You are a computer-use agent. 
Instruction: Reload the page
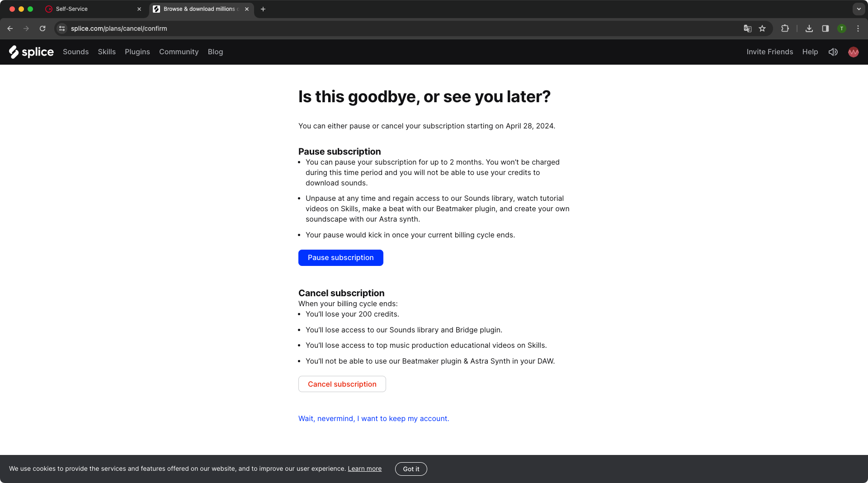(42, 28)
